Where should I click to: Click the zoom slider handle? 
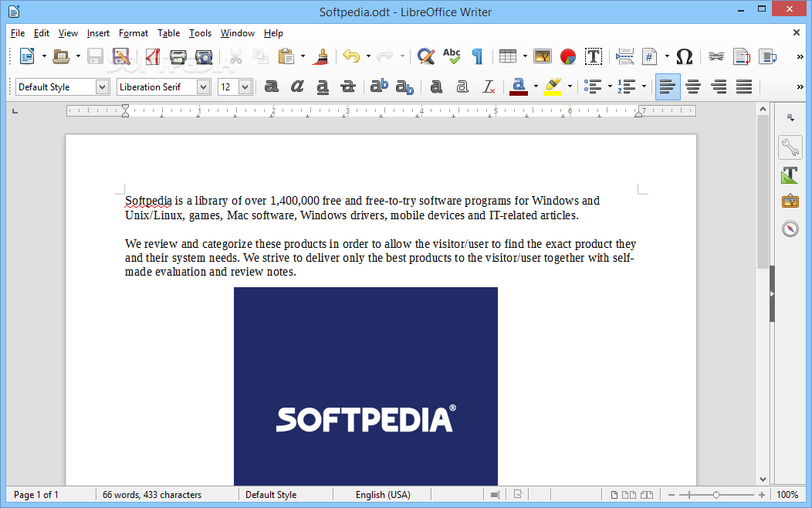click(x=716, y=495)
